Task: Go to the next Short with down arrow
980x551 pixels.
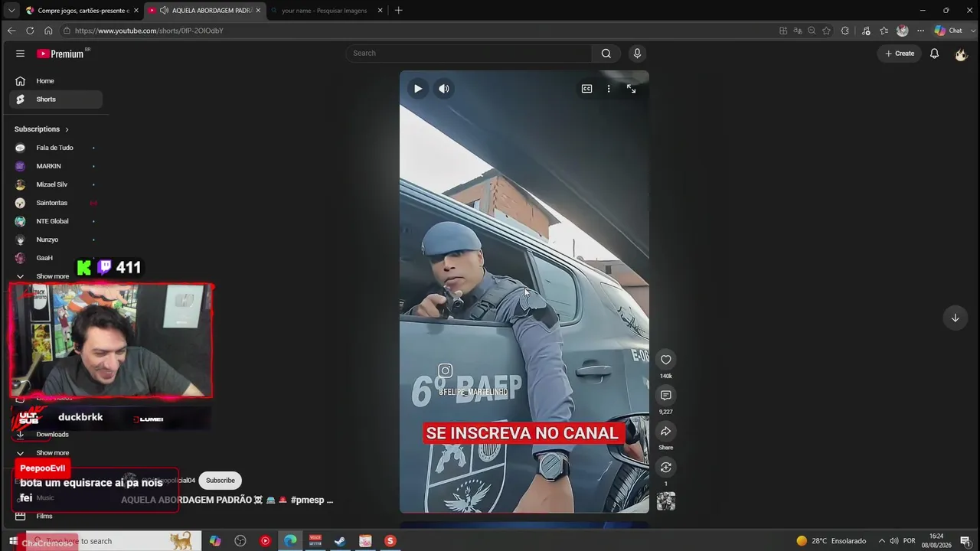Action: 955,318
